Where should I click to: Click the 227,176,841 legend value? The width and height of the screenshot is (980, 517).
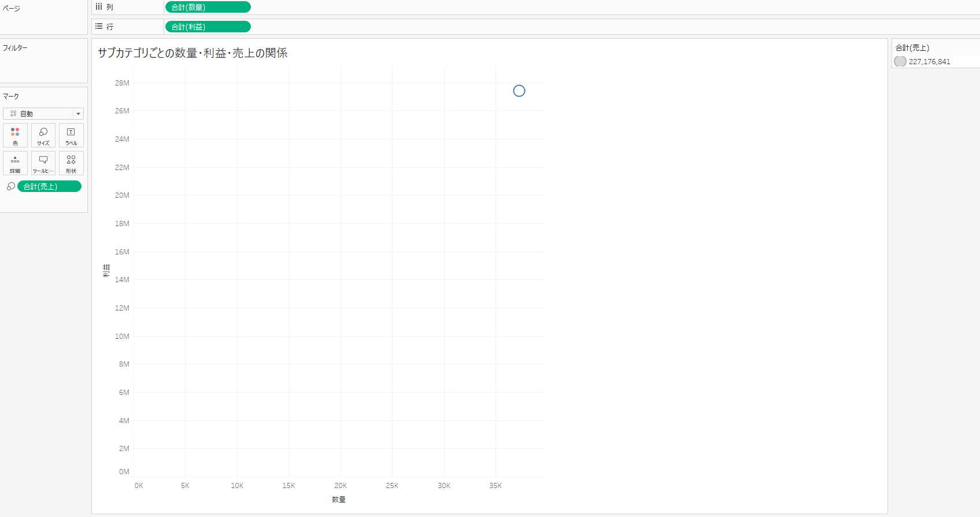(x=929, y=61)
